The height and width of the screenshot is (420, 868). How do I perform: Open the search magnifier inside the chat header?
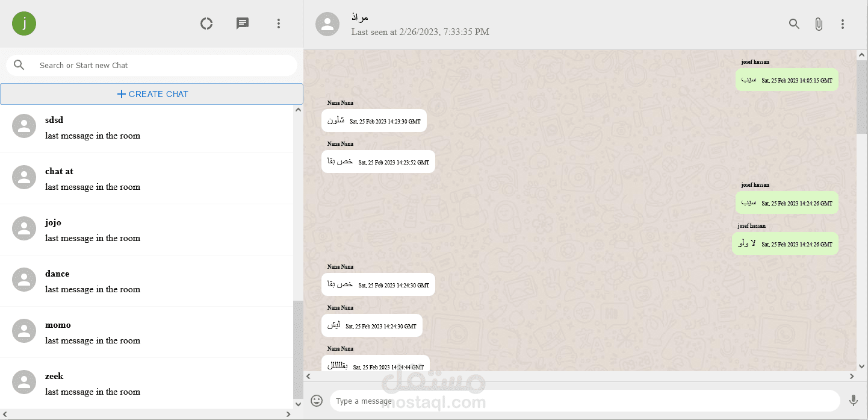[794, 24]
